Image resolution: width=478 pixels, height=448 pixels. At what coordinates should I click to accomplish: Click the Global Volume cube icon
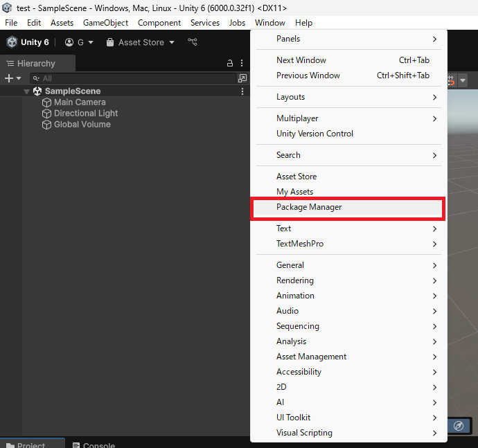click(46, 125)
